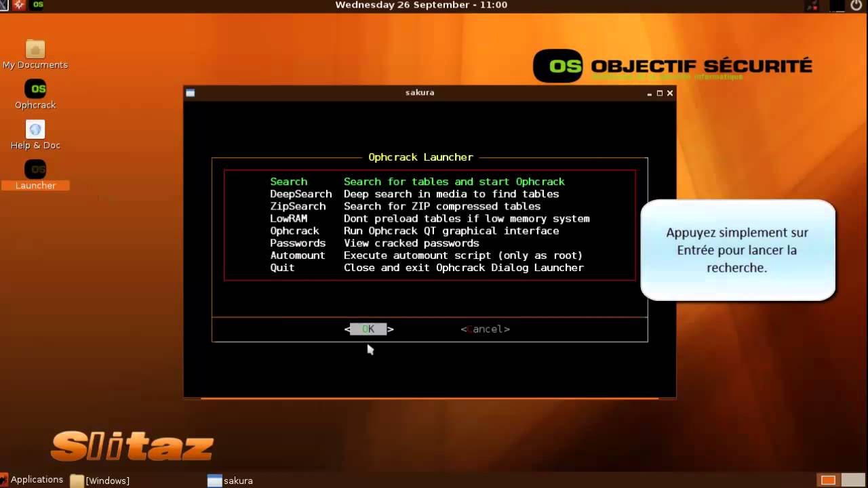Switch to the [Windows] taskbar entry
Image resolution: width=868 pixels, height=488 pixels.
click(100, 481)
